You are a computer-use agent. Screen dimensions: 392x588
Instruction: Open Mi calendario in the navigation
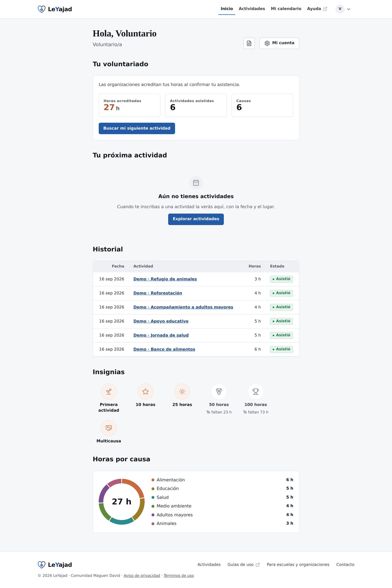pyautogui.click(x=286, y=9)
